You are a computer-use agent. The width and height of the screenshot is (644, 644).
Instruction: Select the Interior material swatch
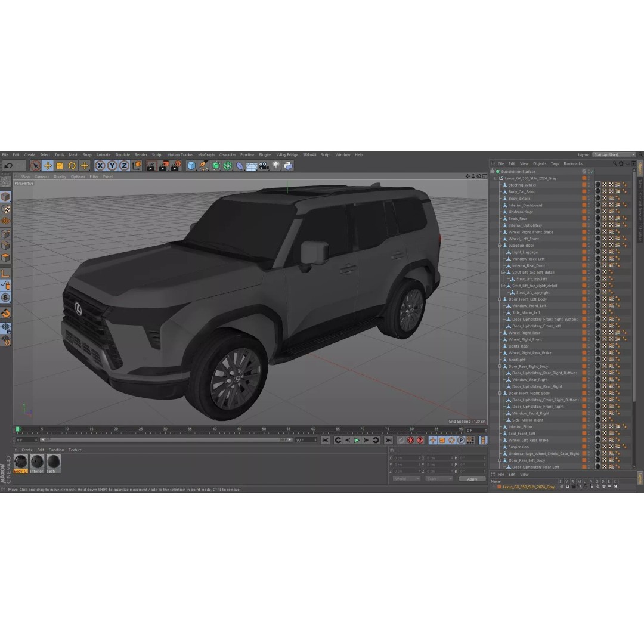[x=37, y=464]
